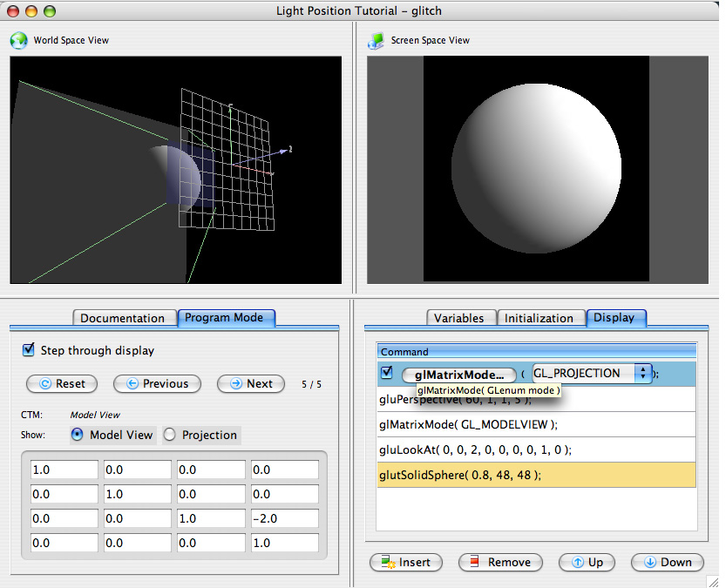Viewport: 726px width, 588px height.
Task: Select the Projection radio button
Action: (170, 435)
